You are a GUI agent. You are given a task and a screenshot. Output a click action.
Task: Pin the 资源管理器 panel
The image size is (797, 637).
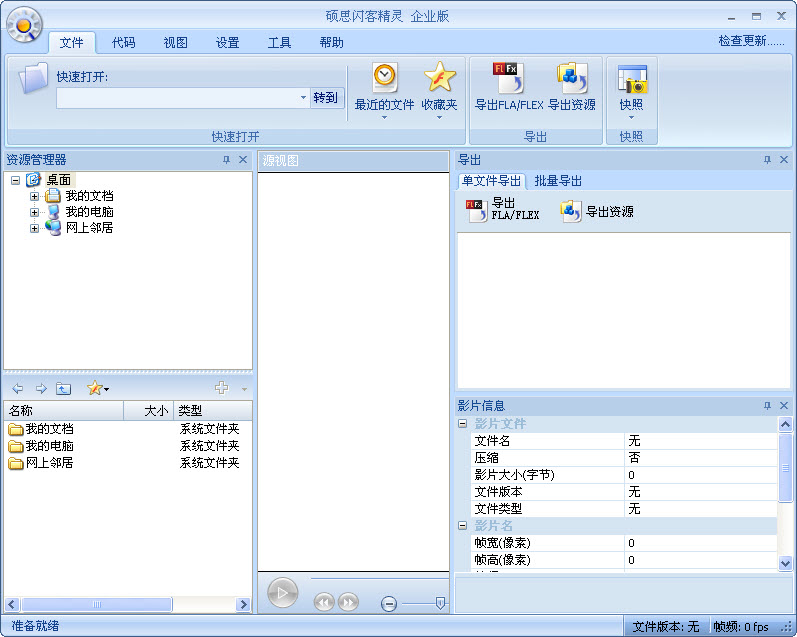(226, 160)
